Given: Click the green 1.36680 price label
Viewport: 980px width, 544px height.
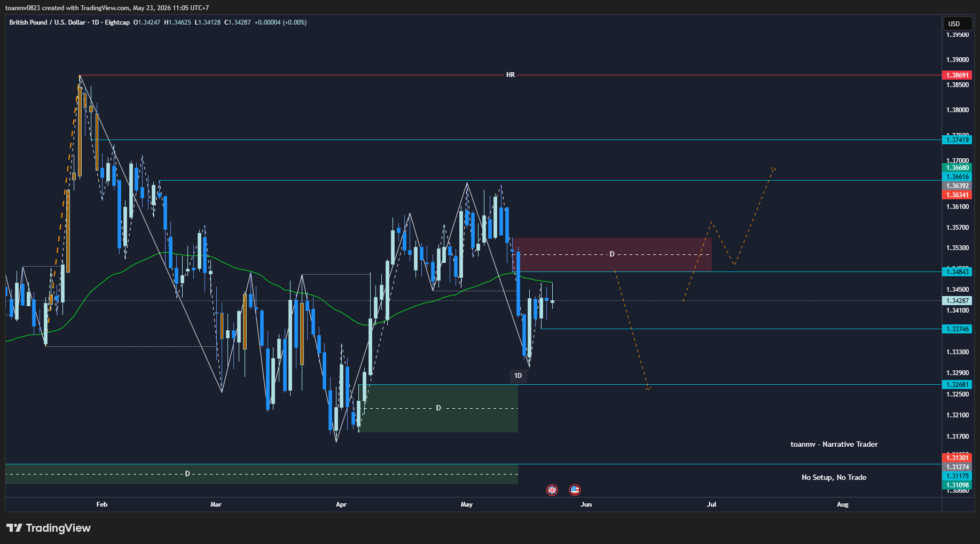Looking at the screenshot, I should click(957, 168).
